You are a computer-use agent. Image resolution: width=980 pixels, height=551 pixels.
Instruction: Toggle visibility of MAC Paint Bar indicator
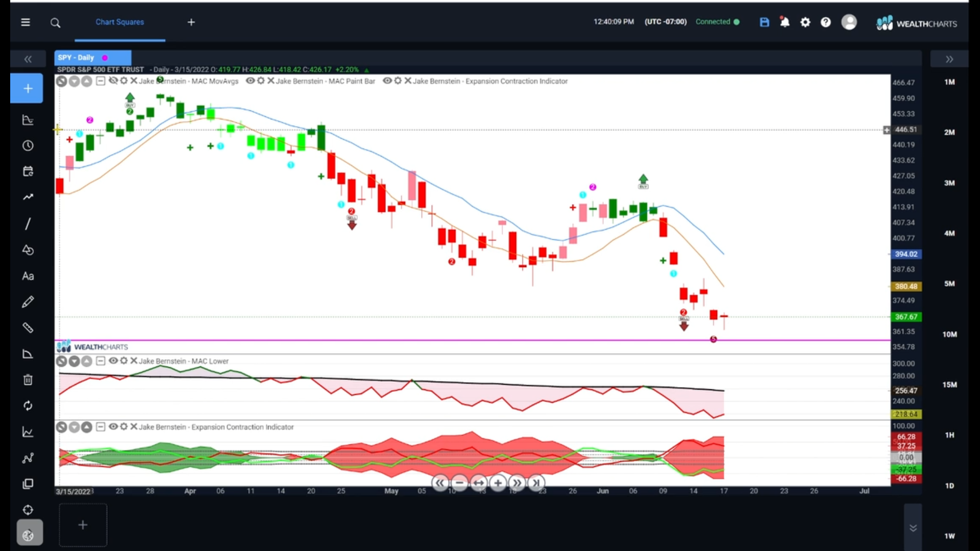(x=251, y=81)
